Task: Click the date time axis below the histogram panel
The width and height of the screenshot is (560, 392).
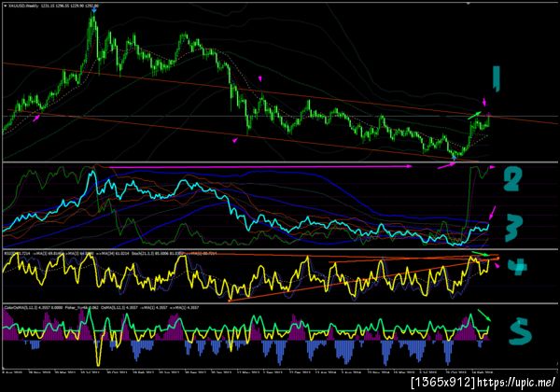Action: (x=246, y=371)
